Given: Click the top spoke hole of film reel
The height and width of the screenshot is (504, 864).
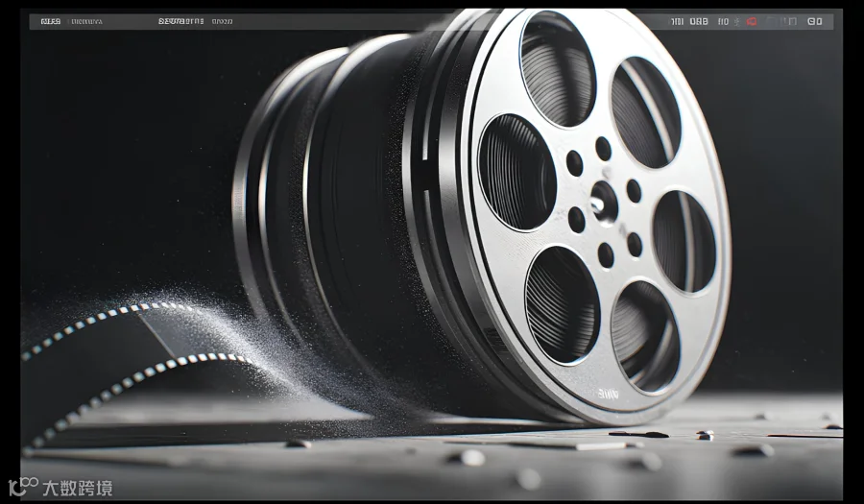Looking at the screenshot, I should coord(558,67).
